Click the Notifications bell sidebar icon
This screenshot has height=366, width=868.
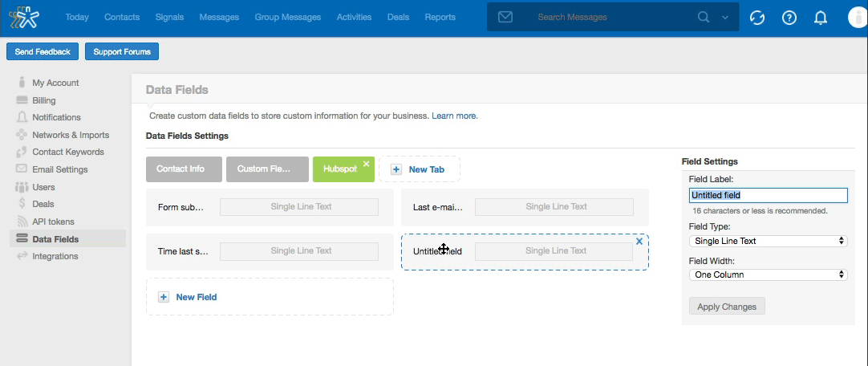22,117
